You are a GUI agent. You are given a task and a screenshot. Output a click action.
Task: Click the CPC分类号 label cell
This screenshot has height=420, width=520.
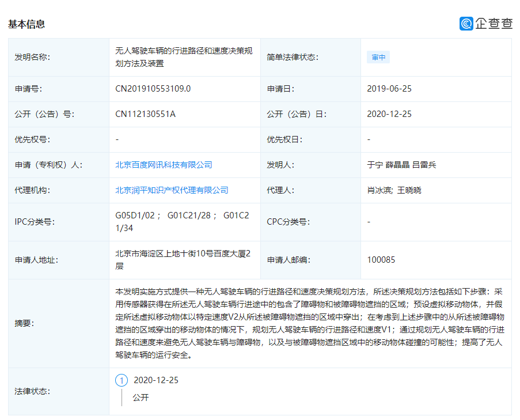coord(310,222)
